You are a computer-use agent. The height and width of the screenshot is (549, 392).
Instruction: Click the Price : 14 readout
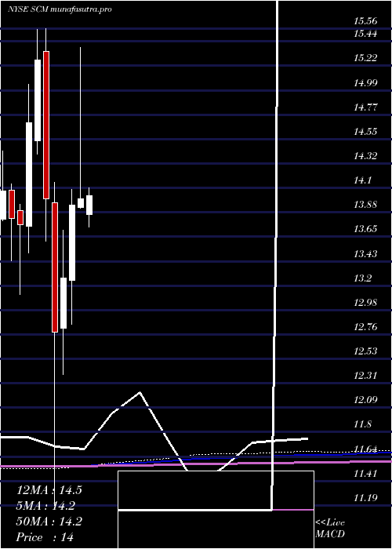(45, 537)
